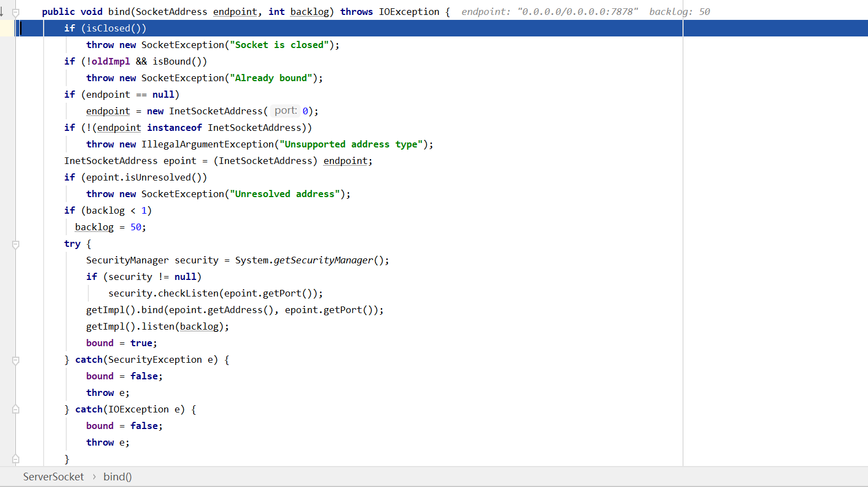Click IOException in the last catch clause

click(139, 409)
